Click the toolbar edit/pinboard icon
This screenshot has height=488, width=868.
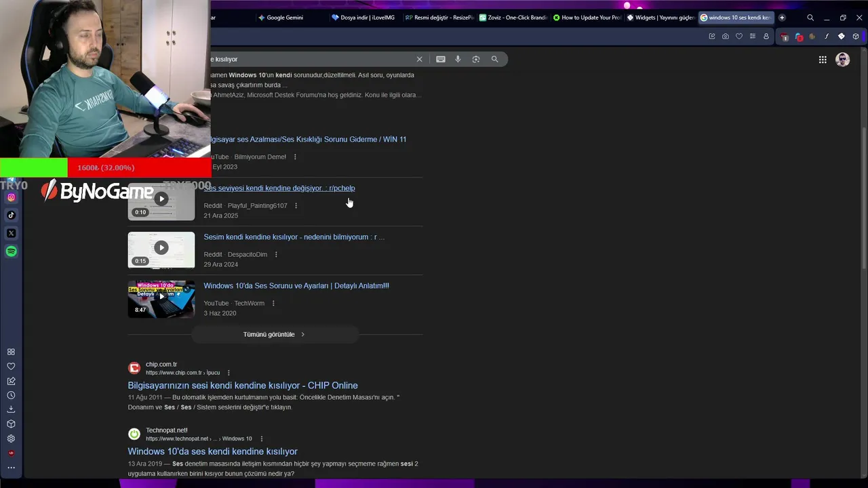[x=712, y=36]
